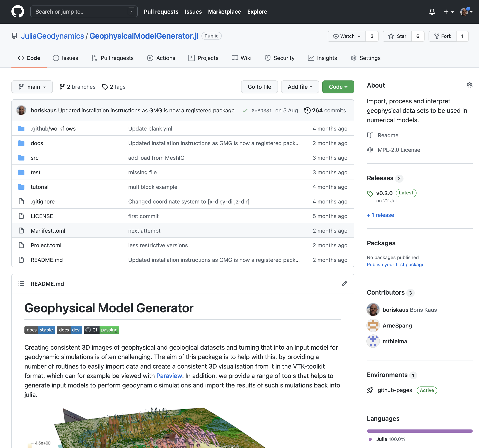Image resolution: width=479 pixels, height=448 pixels.
Task: Star this repository
Action: (x=397, y=36)
